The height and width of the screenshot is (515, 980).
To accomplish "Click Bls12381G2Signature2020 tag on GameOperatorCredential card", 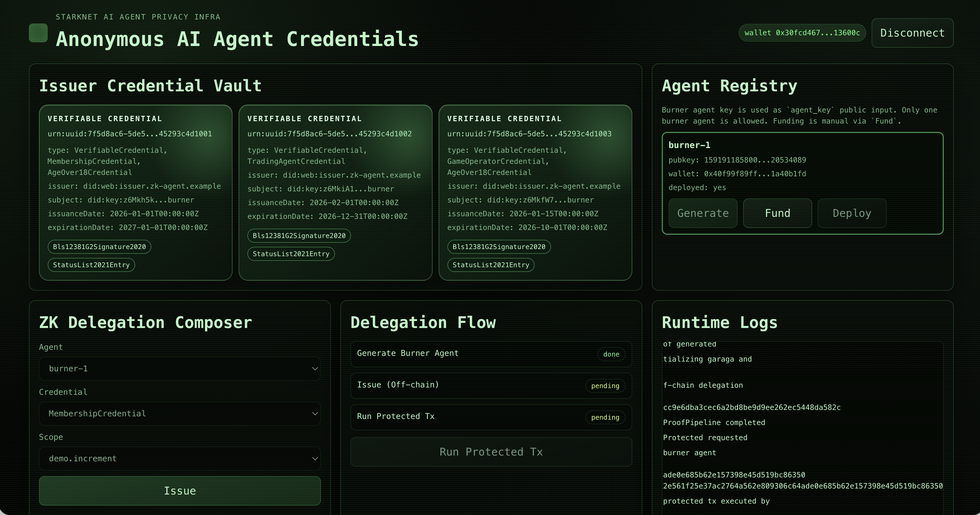I will tap(499, 247).
